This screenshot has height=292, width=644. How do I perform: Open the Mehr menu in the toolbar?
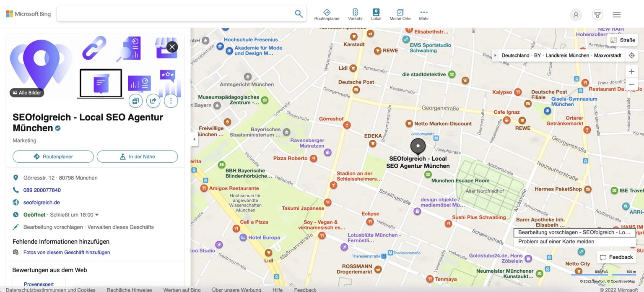click(423, 14)
